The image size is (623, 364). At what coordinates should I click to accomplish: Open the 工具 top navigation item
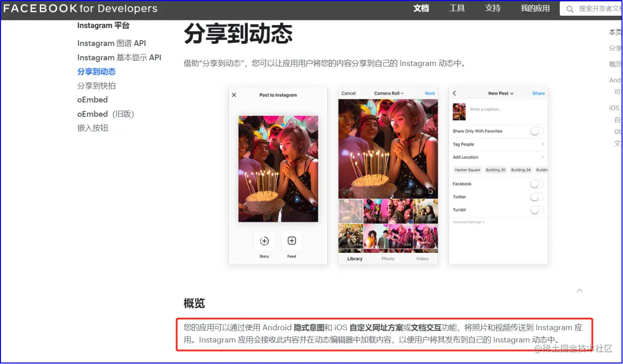pyautogui.click(x=457, y=8)
